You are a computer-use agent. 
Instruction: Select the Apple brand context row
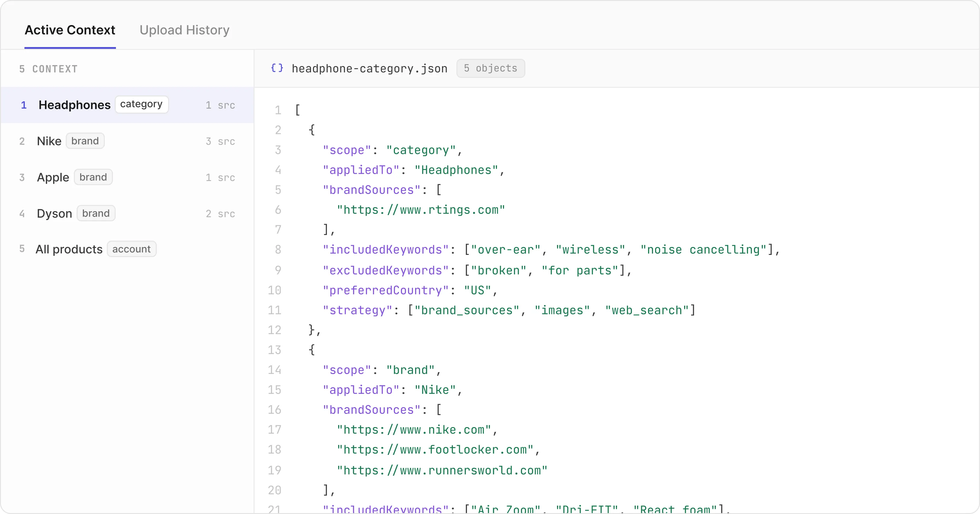point(127,177)
